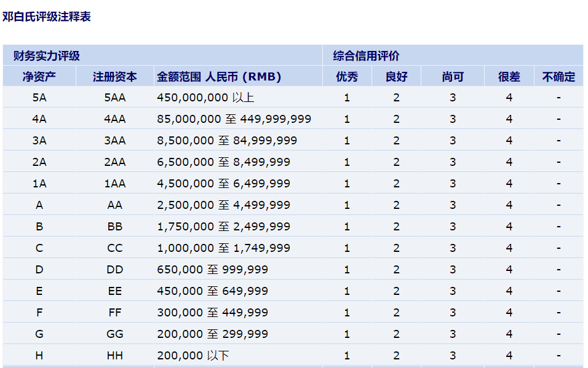Click the 尚可 column header
The width and height of the screenshot is (588, 368).
453,76
